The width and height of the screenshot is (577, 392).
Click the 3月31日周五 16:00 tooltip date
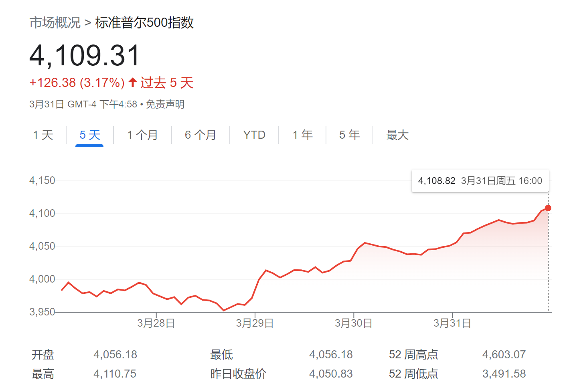coord(502,181)
